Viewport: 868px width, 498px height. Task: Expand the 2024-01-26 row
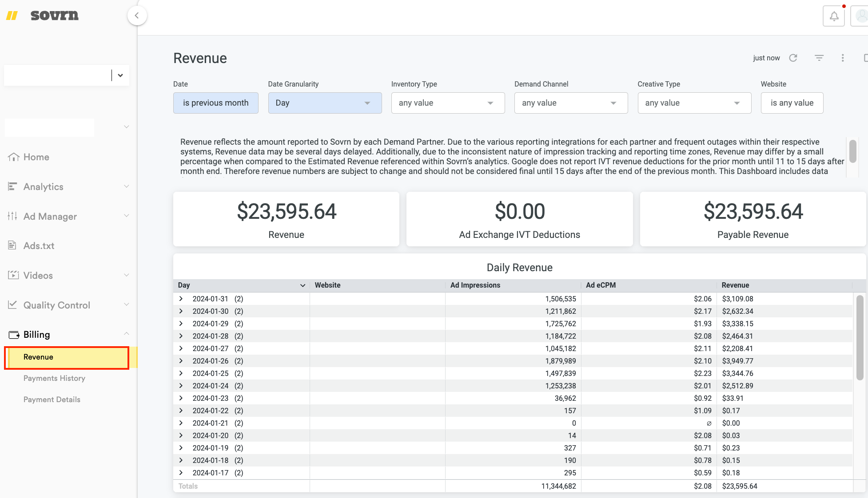click(181, 361)
